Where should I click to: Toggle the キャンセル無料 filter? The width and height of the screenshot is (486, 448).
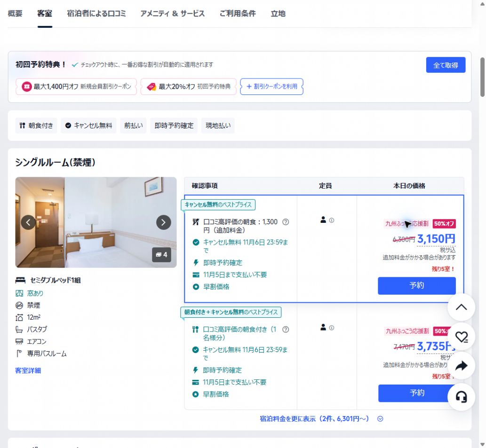click(x=88, y=126)
